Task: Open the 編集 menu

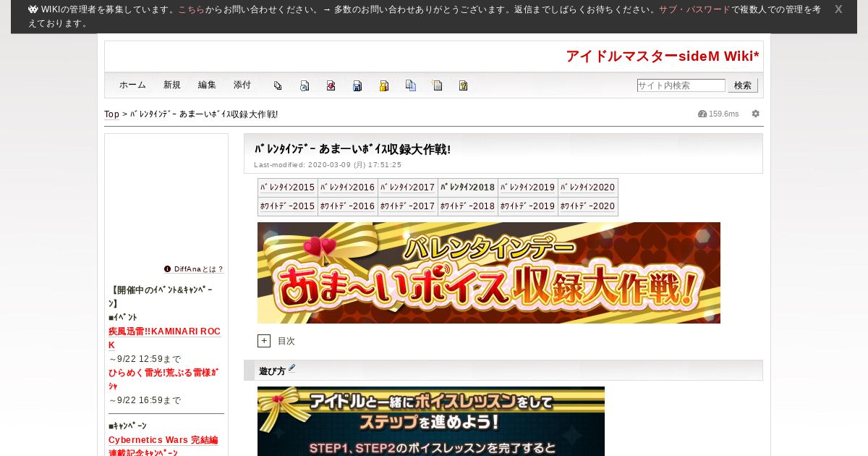Action: (207, 85)
